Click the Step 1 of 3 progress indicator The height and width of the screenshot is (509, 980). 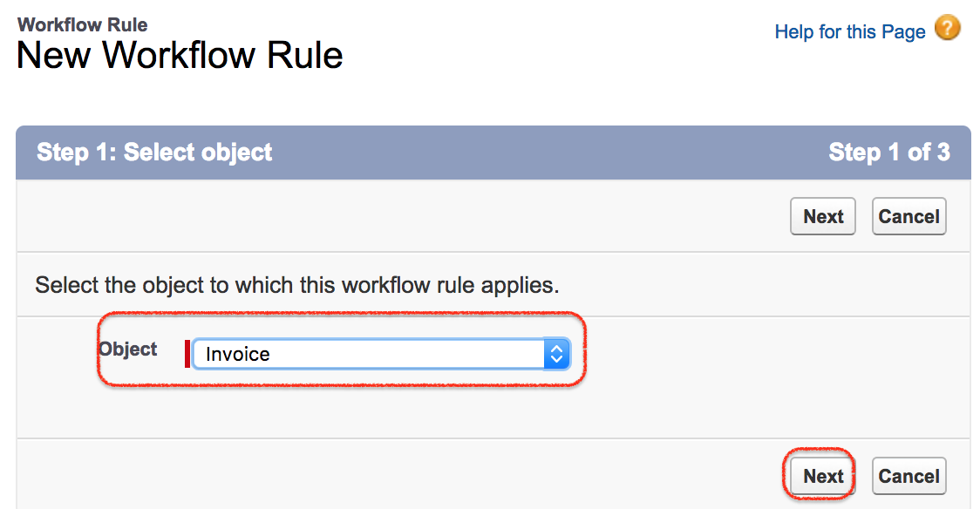888,153
